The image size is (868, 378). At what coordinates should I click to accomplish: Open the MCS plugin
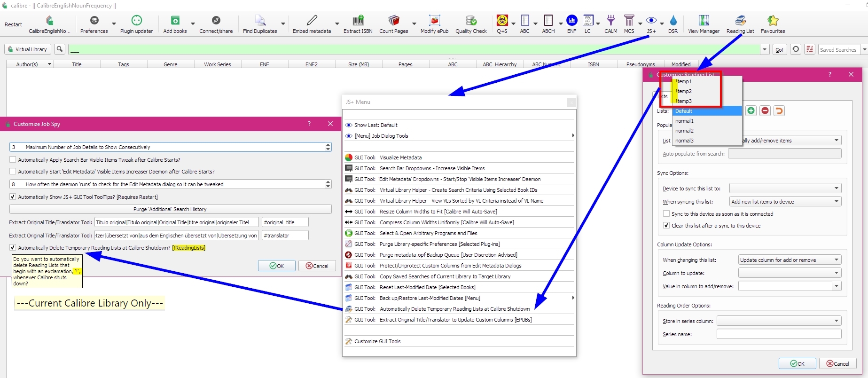point(629,24)
